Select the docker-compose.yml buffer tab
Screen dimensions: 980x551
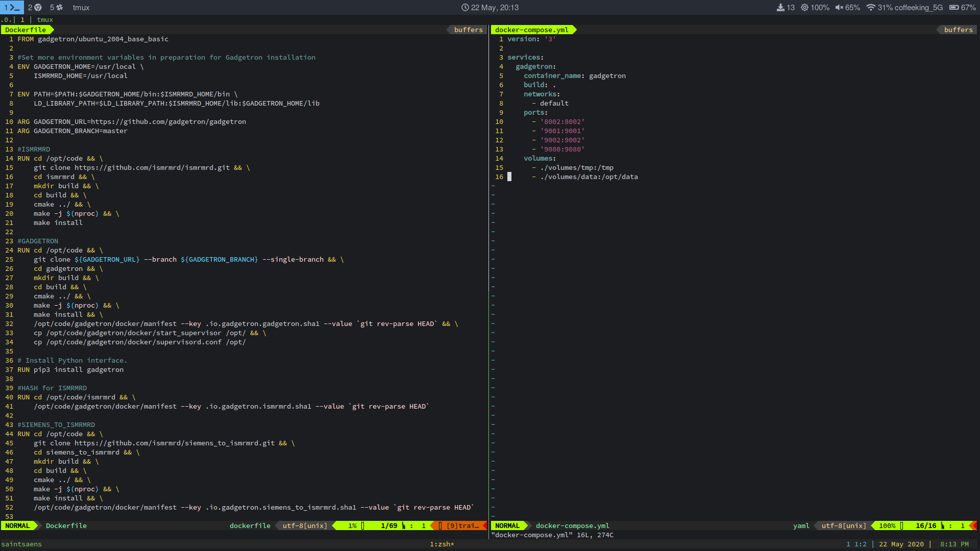531,30
